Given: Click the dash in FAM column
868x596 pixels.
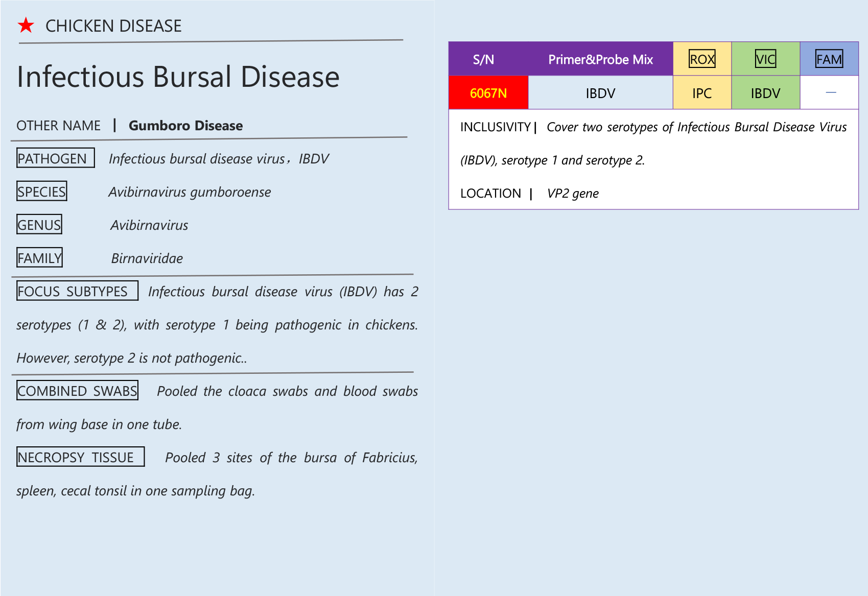Looking at the screenshot, I should click(x=831, y=93).
